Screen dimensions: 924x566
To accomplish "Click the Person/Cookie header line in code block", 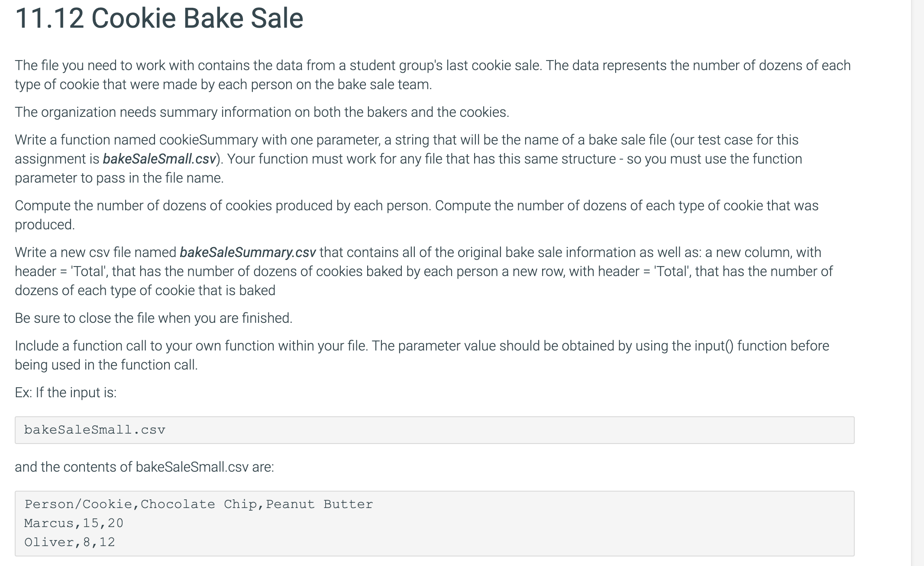I will click(199, 504).
